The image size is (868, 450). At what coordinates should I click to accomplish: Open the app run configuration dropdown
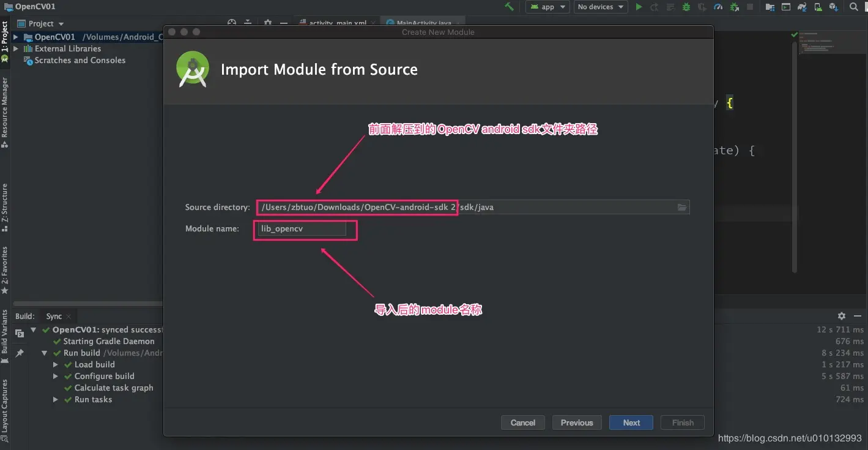pos(547,7)
